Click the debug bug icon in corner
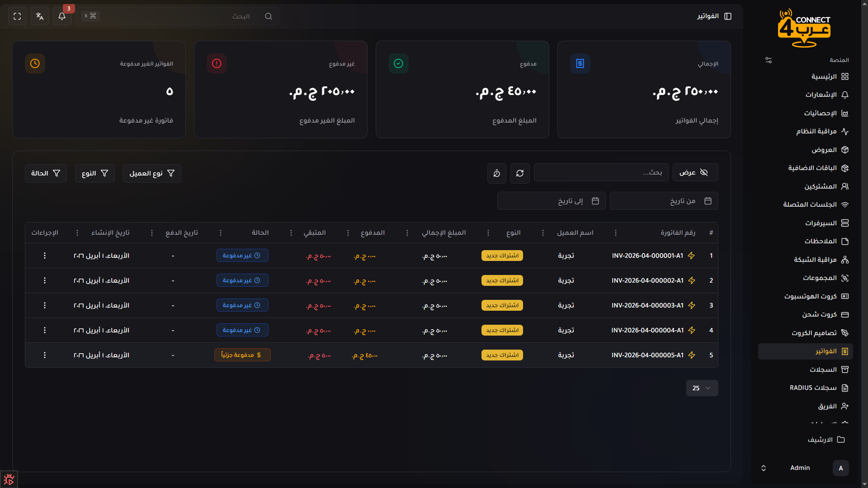 click(9, 479)
